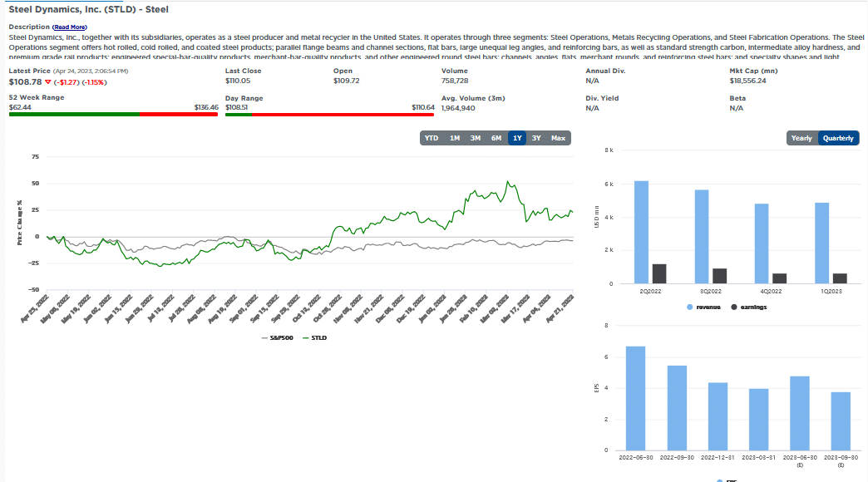
Task: Open the Read More description link
Action: (x=69, y=27)
